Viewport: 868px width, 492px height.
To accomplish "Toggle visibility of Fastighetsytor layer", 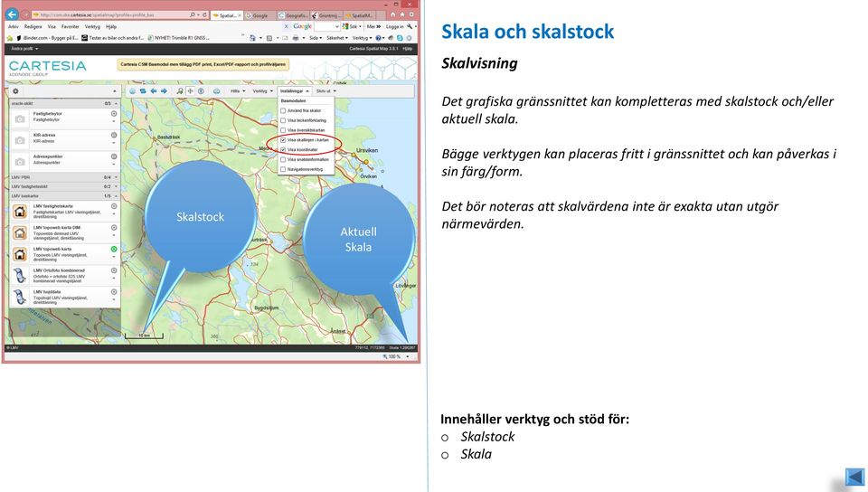I will (x=114, y=113).
